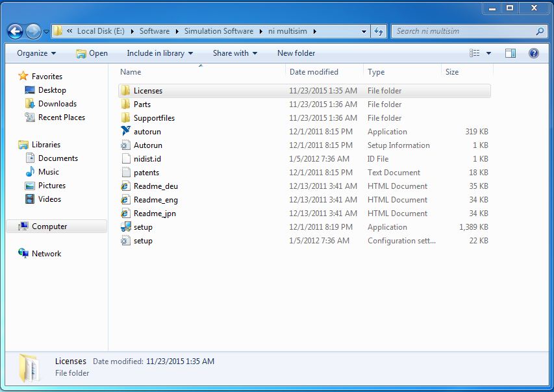This screenshot has height=392, width=554.
Task: Select the autorun application NI icon
Action: pyautogui.click(x=125, y=131)
